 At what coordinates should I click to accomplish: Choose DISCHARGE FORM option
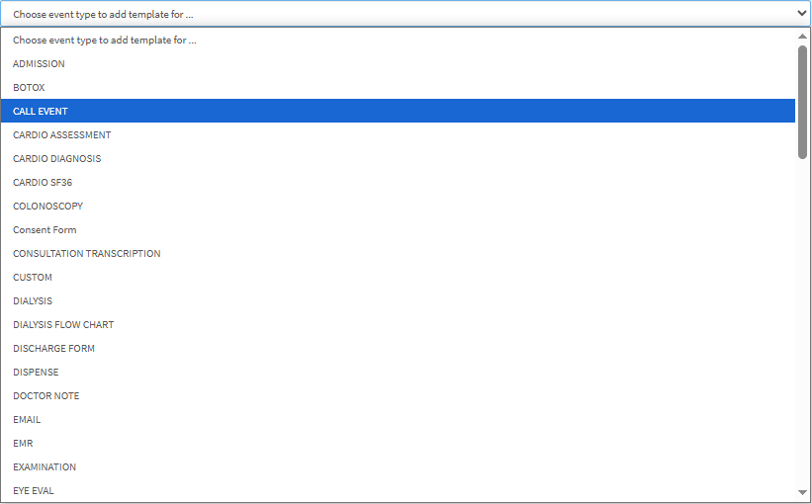pos(398,349)
